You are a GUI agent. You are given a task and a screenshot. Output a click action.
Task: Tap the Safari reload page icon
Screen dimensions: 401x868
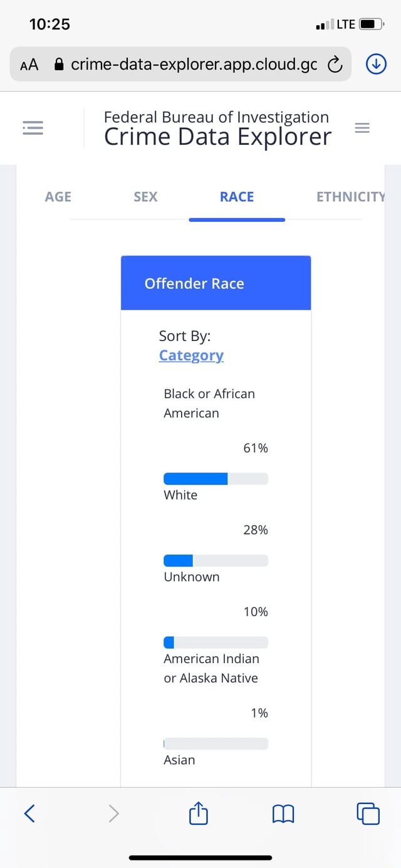pos(335,64)
